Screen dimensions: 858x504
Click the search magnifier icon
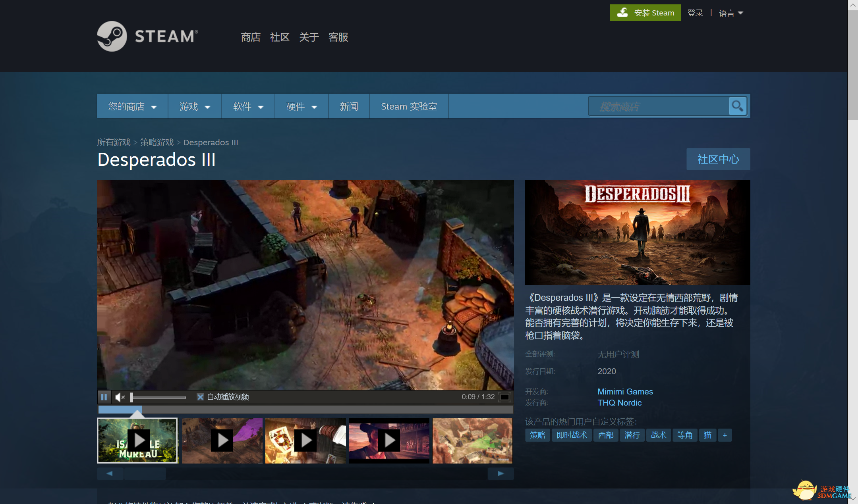(x=738, y=106)
